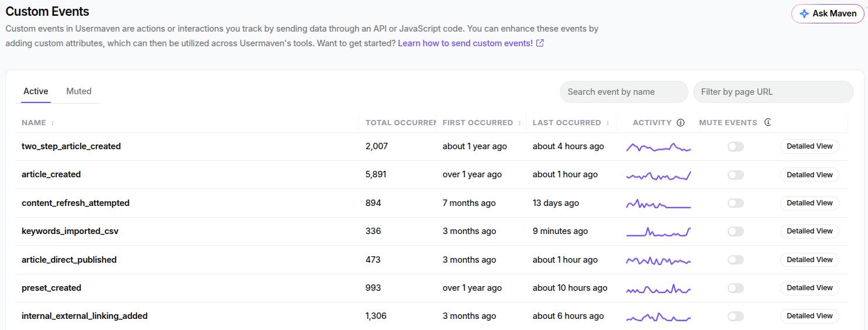Click the activity sparkline for preset_created
This screenshot has width=868, height=330.
coord(659,288)
